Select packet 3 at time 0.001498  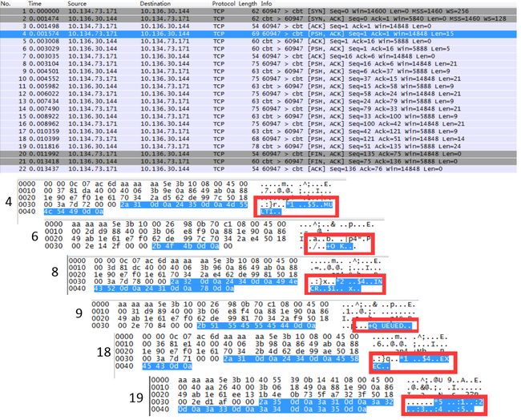[258, 26]
